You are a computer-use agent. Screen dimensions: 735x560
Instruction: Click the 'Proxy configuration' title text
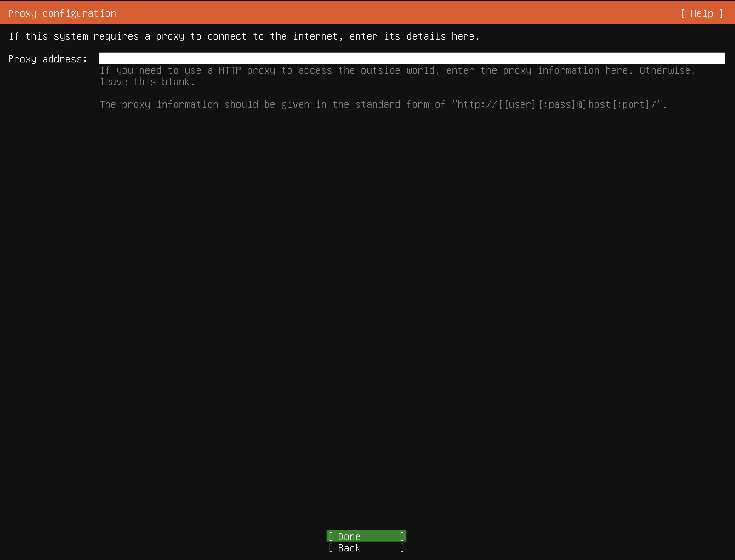[62, 14]
